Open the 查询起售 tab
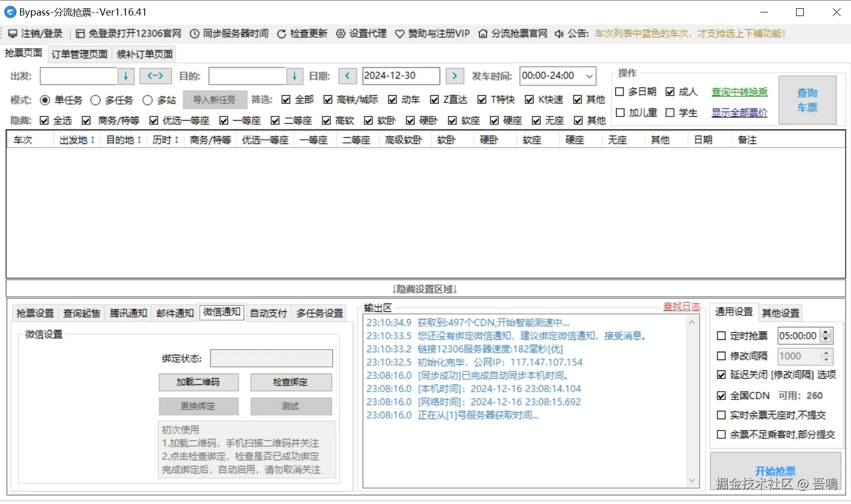 (82, 313)
